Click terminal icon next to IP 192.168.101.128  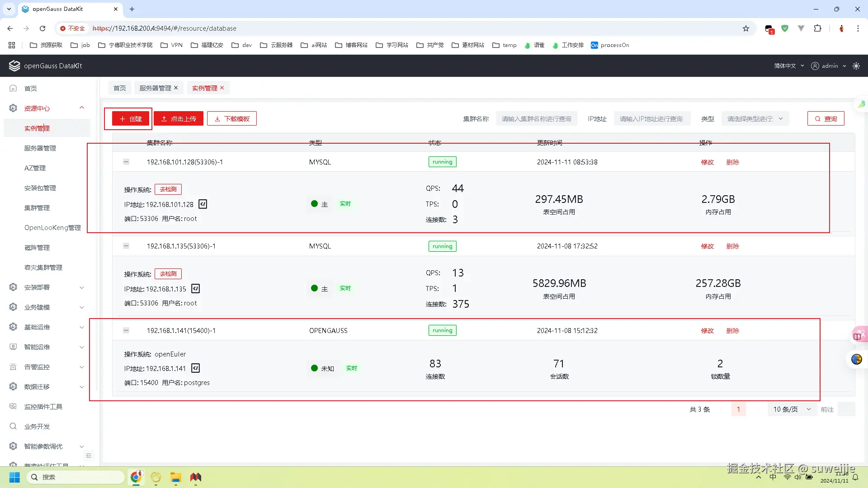click(203, 204)
